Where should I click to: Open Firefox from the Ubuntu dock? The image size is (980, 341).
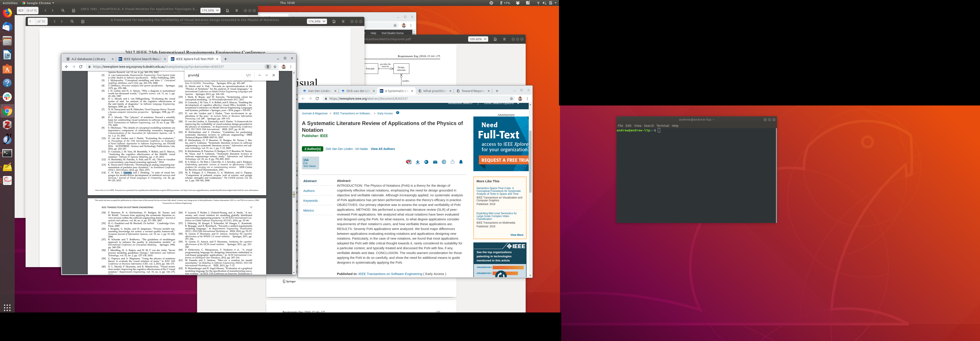coord(7,13)
